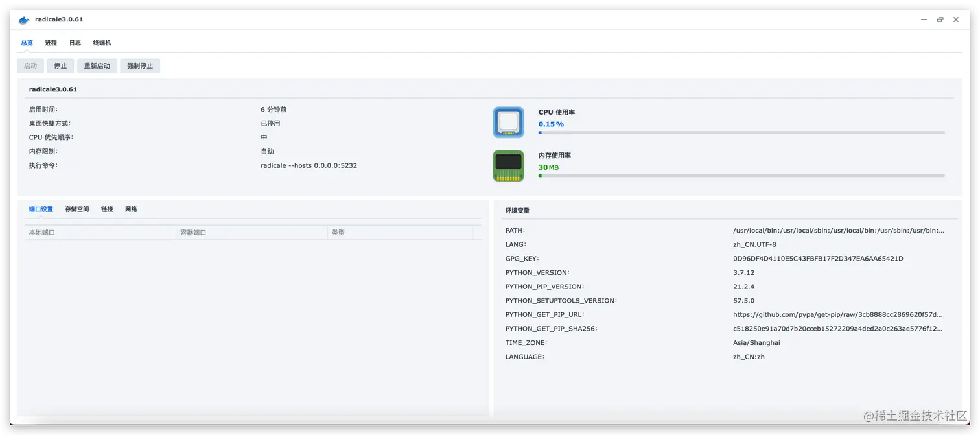Click the command 'radicale --hosts 0.0.0.0:5232'
This screenshot has height=435, width=980.
pyautogui.click(x=309, y=165)
